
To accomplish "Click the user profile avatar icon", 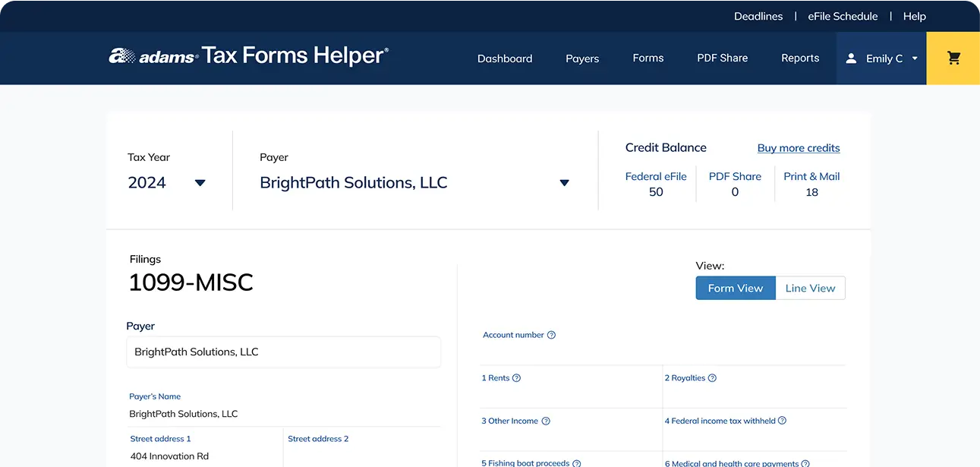I will [851, 58].
